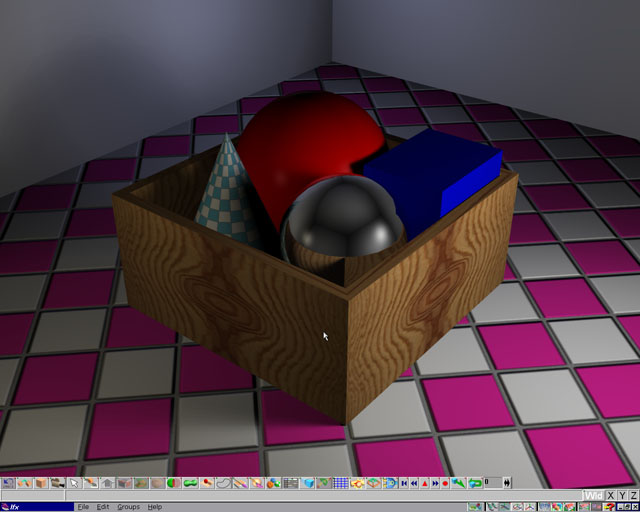Open the colored spheres material tool

click(x=273, y=483)
